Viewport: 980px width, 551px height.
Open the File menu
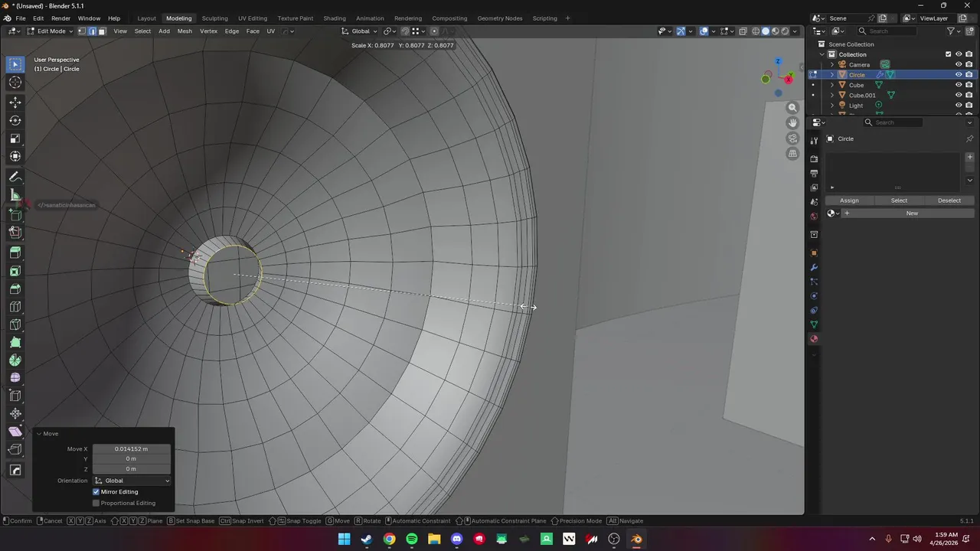pos(21,18)
